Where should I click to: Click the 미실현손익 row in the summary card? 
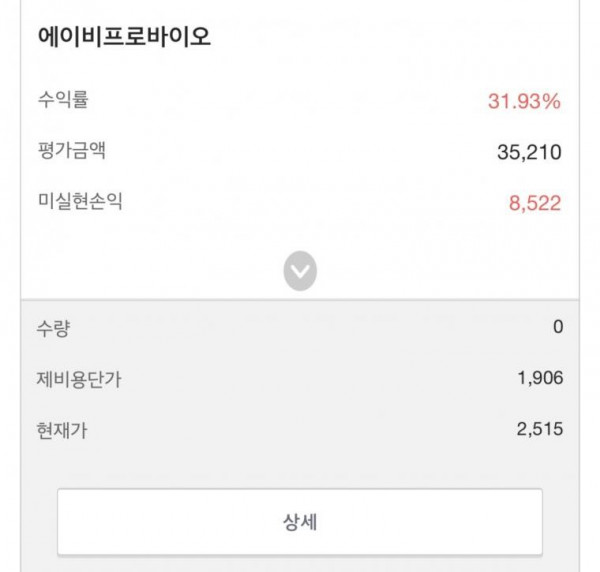(x=299, y=202)
